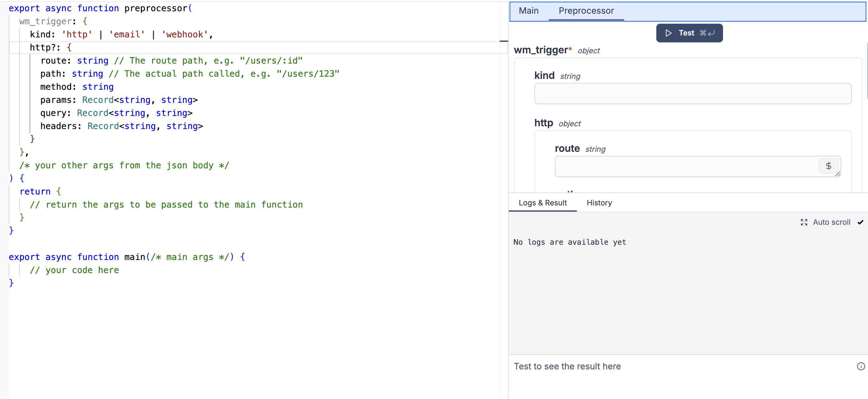Open the History tab

click(600, 203)
